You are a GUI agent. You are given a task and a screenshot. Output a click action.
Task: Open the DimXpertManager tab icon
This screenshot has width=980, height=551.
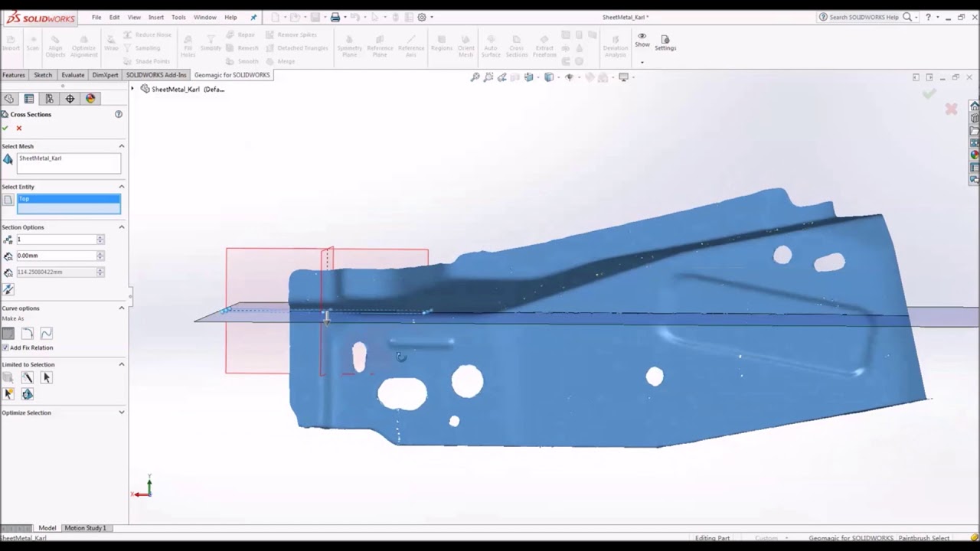[x=70, y=99]
